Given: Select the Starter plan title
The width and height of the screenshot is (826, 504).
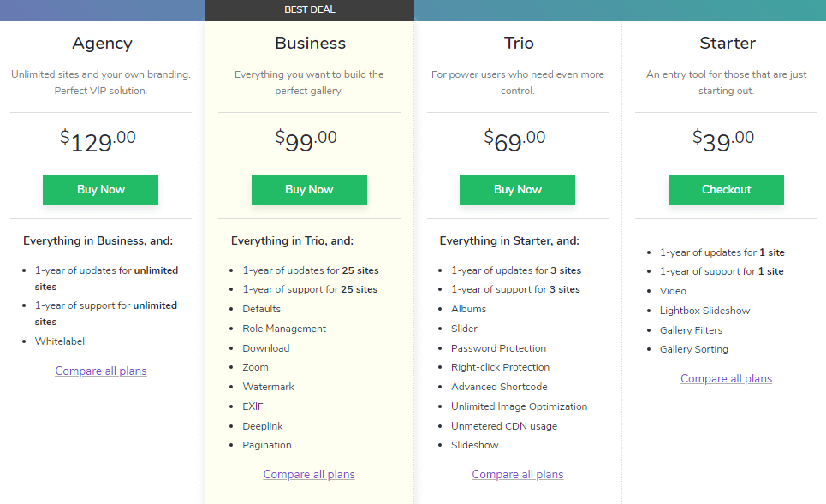Looking at the screenshot, I should point(726,43).
